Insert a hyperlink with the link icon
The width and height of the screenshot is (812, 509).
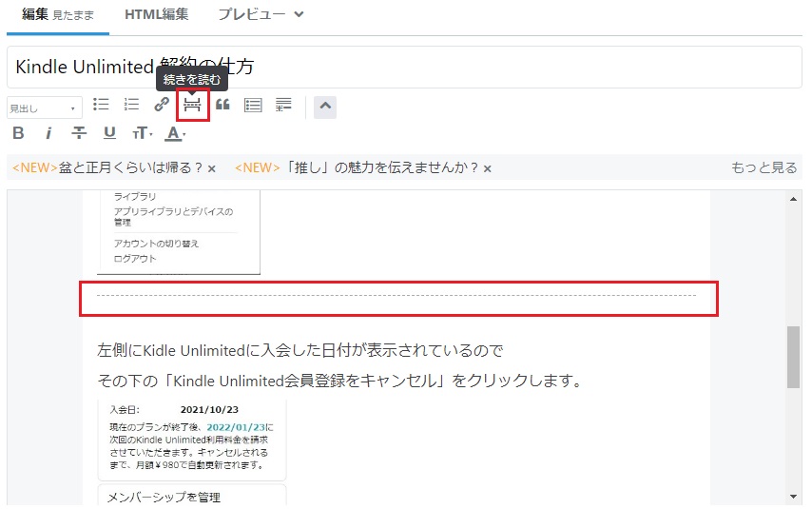(162, 105)
